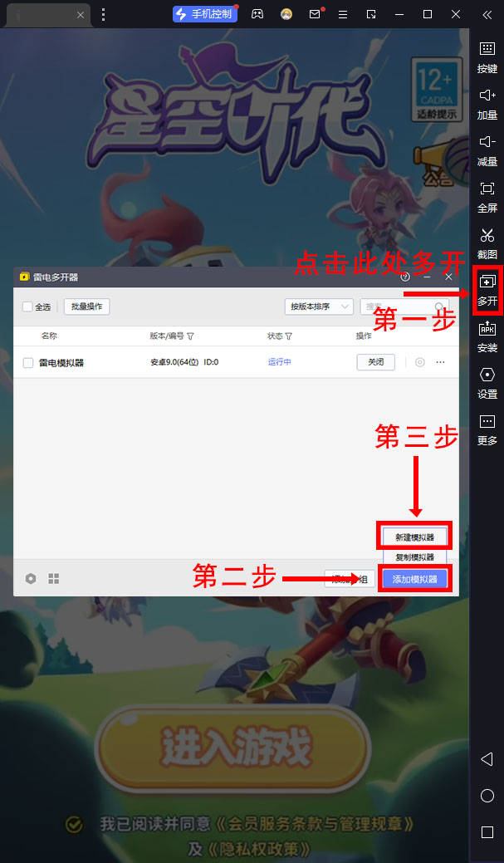Open the three-dot tab menu

[x=103, y=15]
